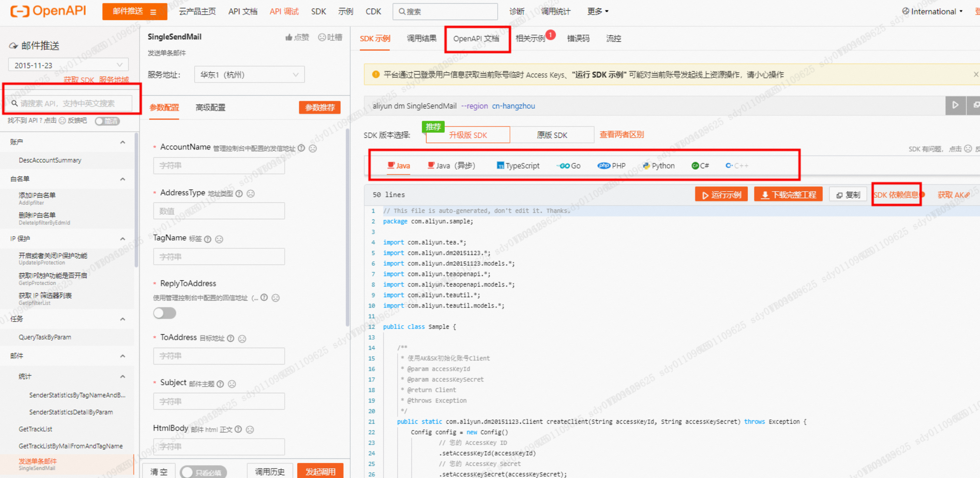Enable the ReplyToAddress switch
The height and width of the screenshot is (478, 980).
(x=164, y=313)
